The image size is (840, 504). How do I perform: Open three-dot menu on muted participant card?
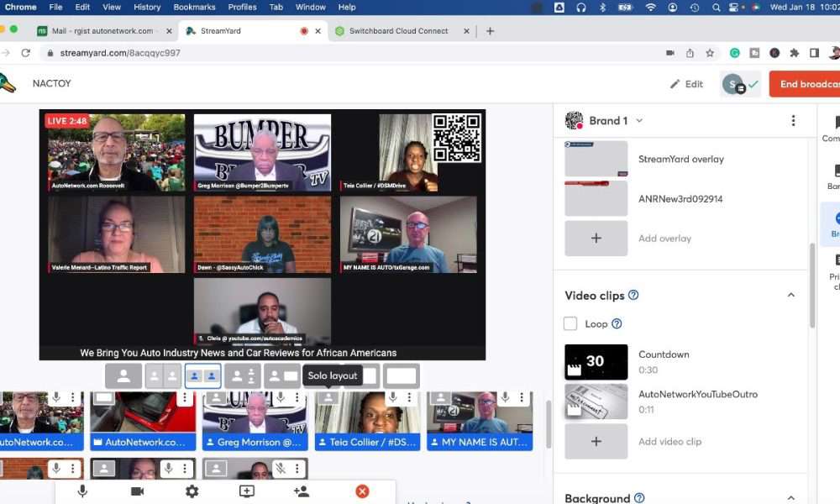297,469
